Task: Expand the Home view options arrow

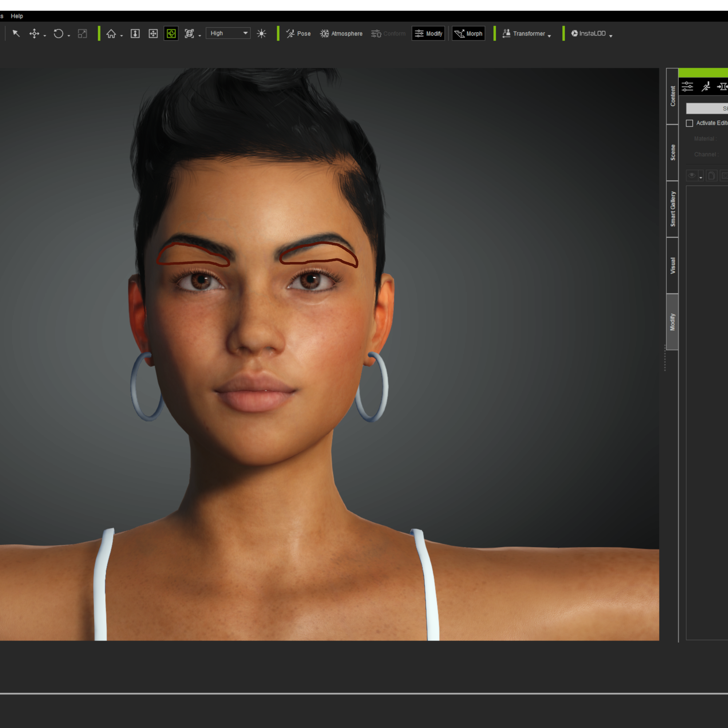Action: (x=122, y=36)
